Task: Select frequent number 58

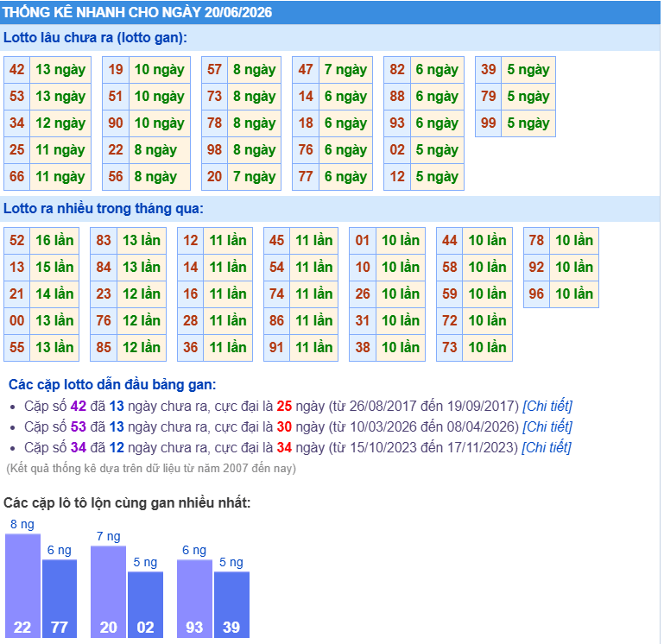Action: click(x=450, y=267)
